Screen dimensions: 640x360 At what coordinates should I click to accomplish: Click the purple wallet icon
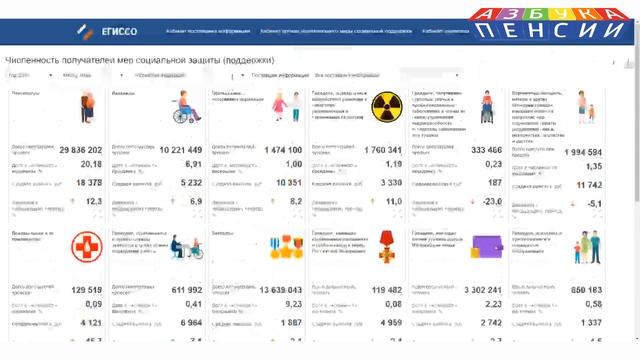point(487,247)
